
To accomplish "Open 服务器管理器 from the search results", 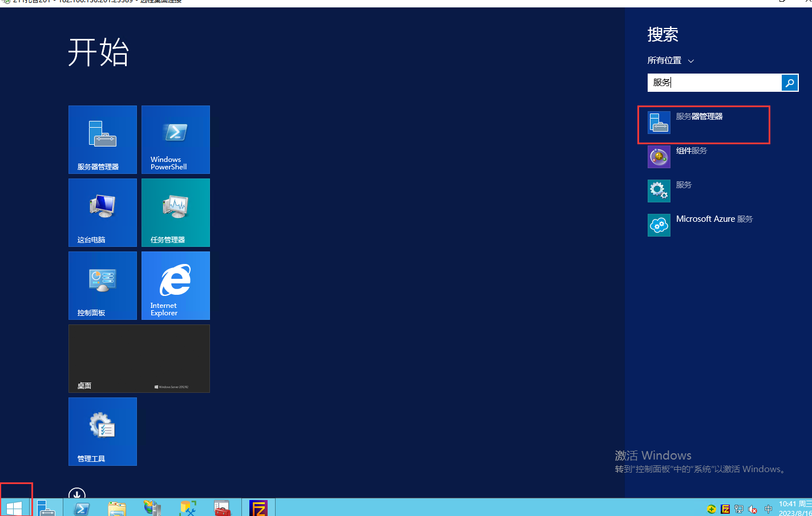I will pyautogui.click(x=699, y=122).
